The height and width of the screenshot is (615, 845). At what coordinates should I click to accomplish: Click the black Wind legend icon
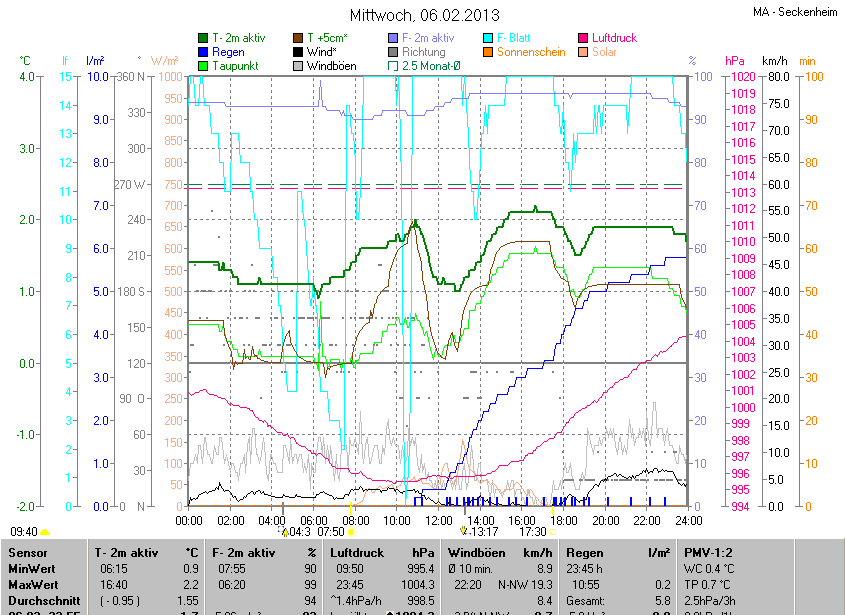298,51
